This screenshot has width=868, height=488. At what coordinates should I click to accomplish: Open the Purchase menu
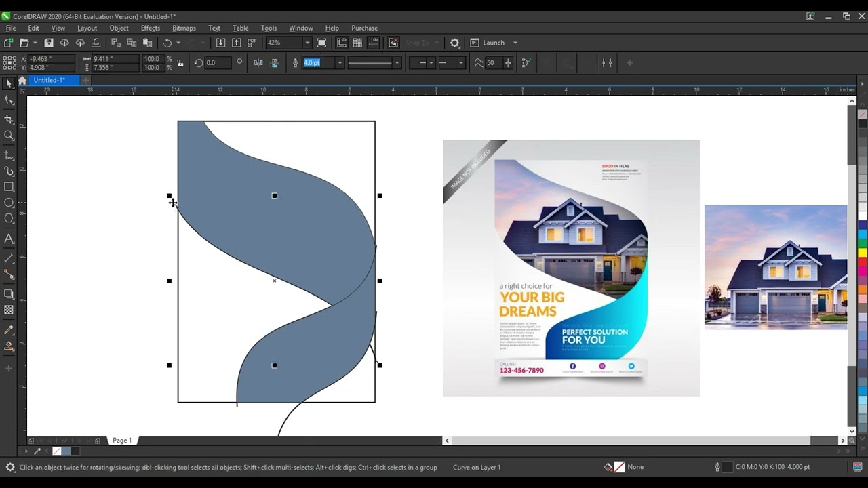pos(364,28)
